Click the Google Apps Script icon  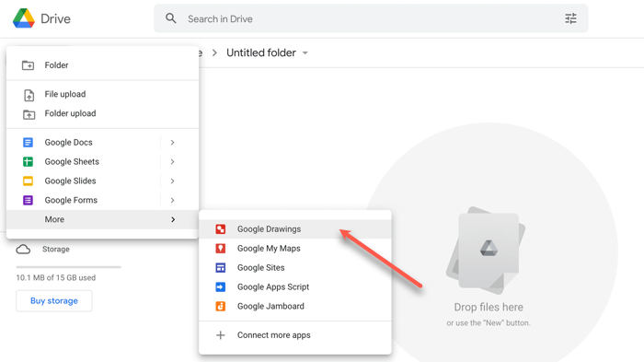[221, 287]
